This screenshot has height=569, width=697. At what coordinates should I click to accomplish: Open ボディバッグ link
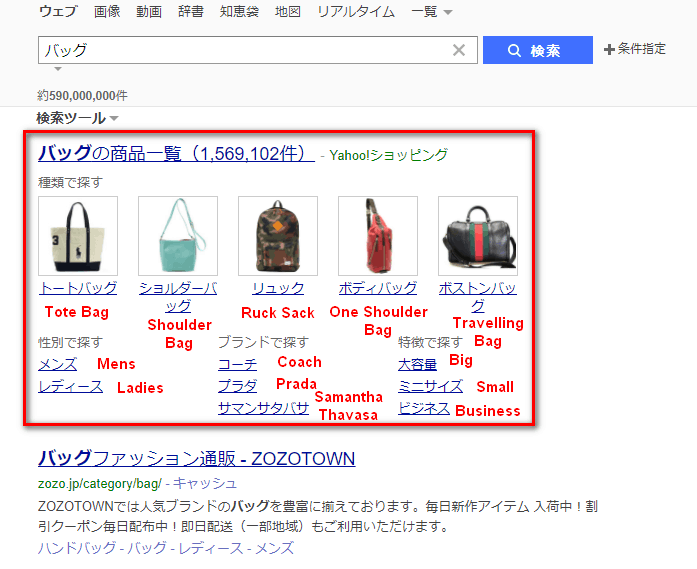[378, 288]
